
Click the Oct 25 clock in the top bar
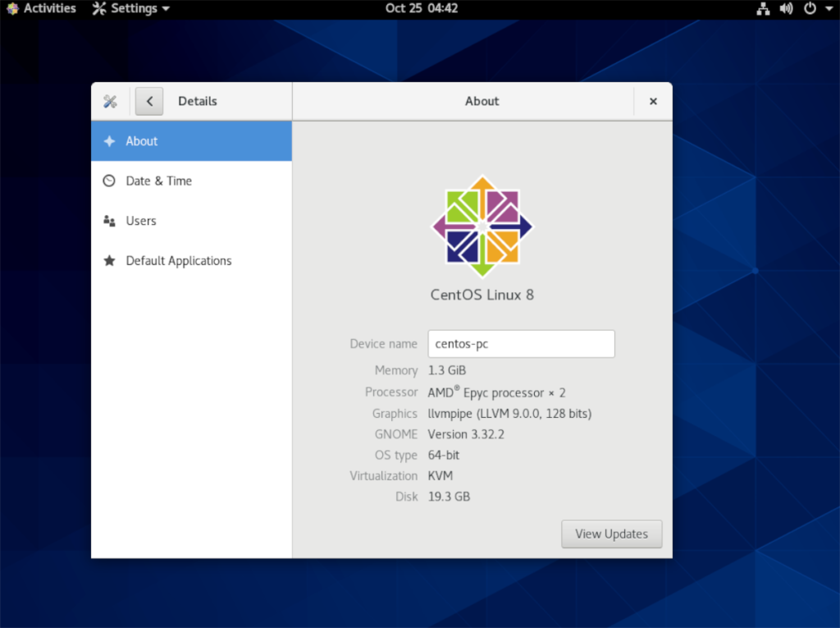coord(422,9)
